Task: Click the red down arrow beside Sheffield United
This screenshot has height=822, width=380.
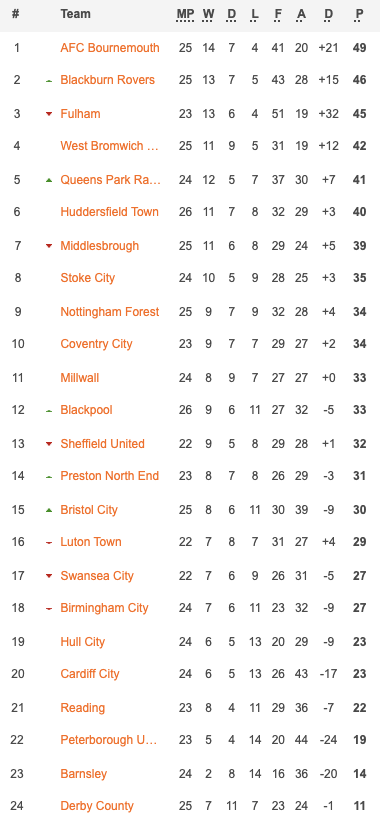Action: click(49, 444)
